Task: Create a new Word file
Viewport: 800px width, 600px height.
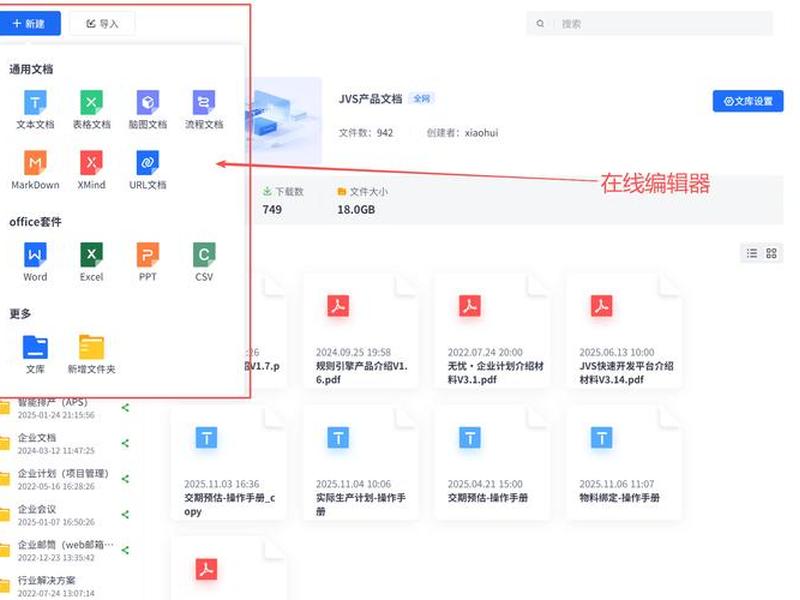Action: pos(35,262)
